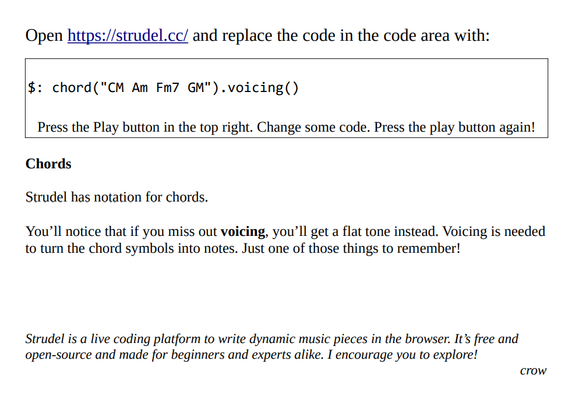Click the bold word voicing
Image resolution: width=572 pixels, height=403 pixels.
(x=243, y=232)
